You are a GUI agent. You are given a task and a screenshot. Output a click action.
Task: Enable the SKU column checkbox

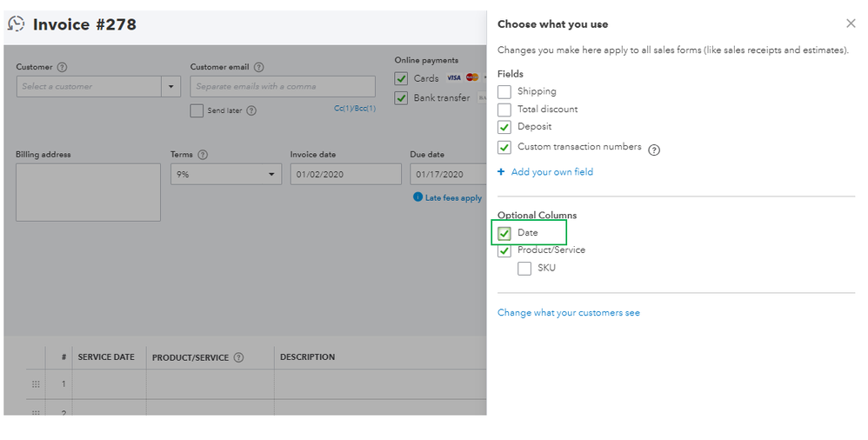(524, 269)
